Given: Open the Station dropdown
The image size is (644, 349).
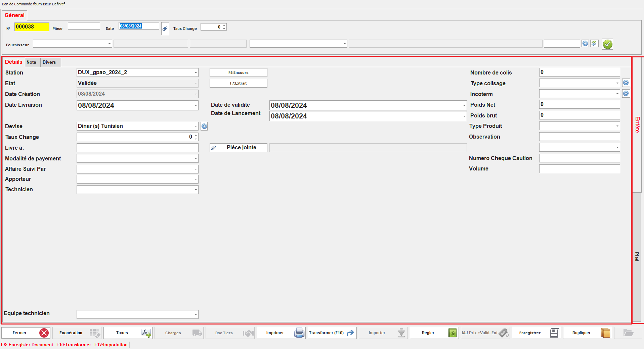Looking at the screenshot, I should pos(196,72).
